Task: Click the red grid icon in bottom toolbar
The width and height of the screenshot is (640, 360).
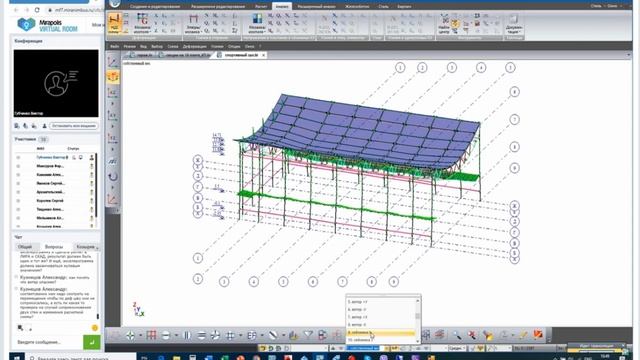Action: tap(151, 336)
